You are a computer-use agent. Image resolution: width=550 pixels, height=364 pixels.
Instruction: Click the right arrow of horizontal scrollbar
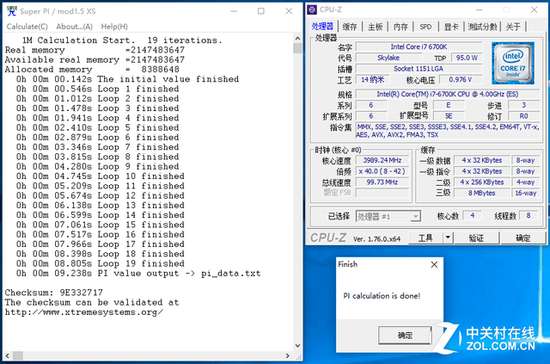click(x=288, y=356)
